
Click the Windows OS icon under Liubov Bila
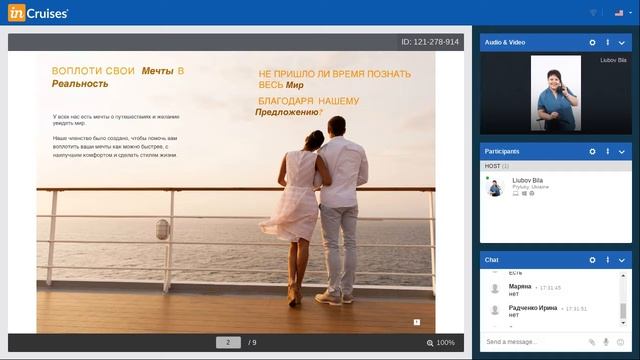(x=524, y=193)
